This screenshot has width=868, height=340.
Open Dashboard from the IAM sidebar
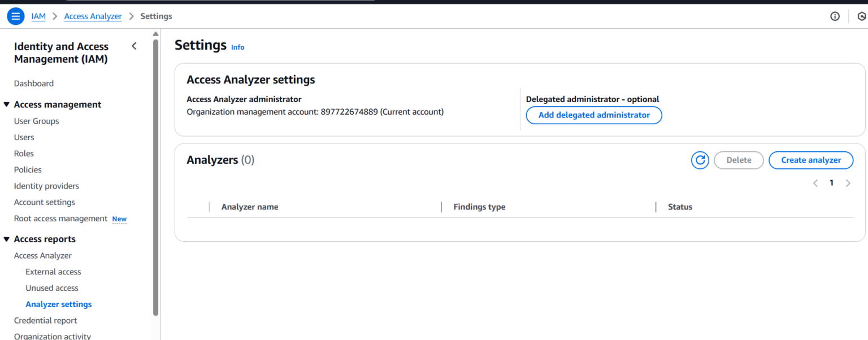(x=33, y=83)
